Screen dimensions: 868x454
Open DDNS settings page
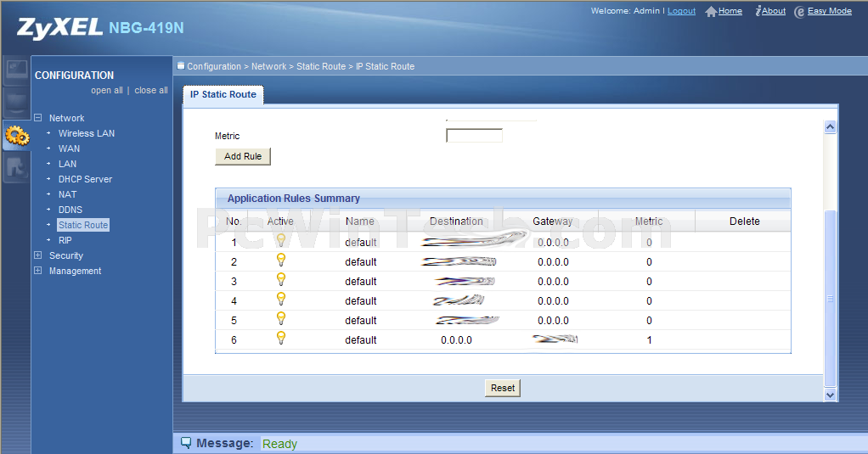pyautogui.click(x=70, y=210)
